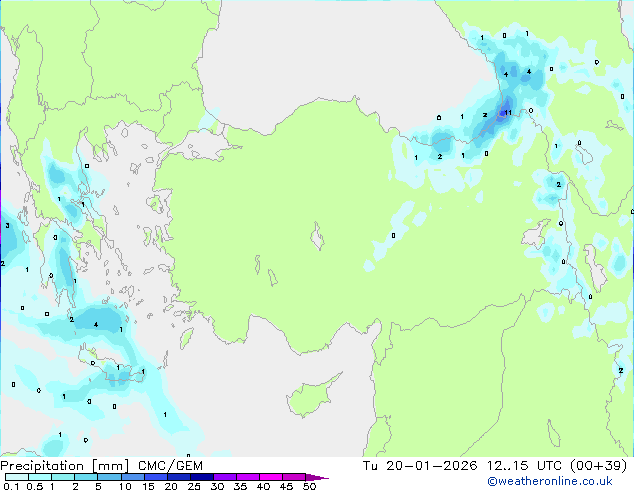Click the 'CMC/GEM' model label

tap(170, 466)
